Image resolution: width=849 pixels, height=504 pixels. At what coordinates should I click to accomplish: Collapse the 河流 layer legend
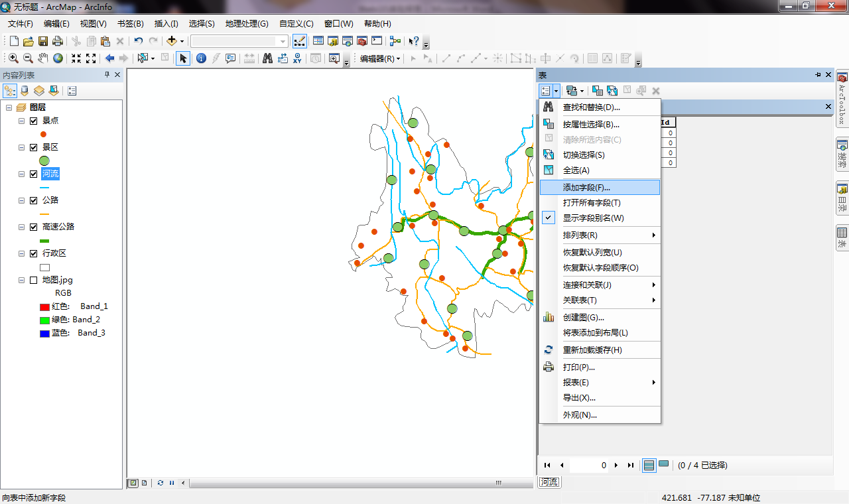click(21, 174)
